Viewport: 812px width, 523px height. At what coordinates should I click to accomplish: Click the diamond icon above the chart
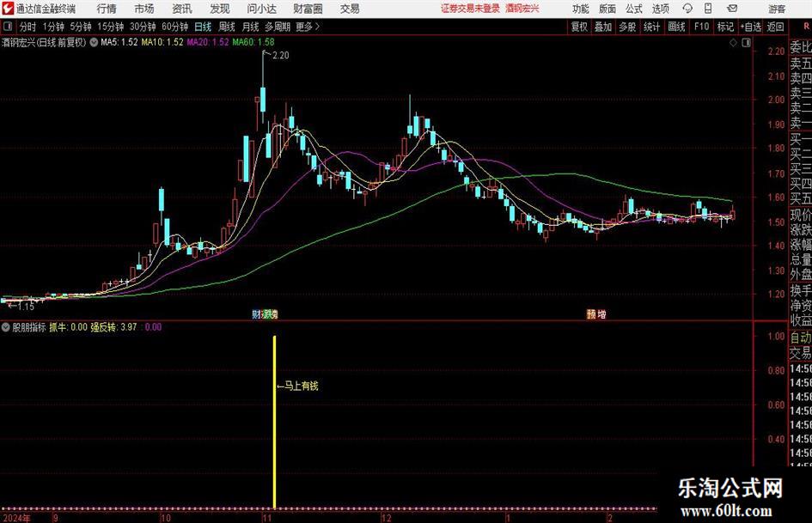click(x=733, y=43)
